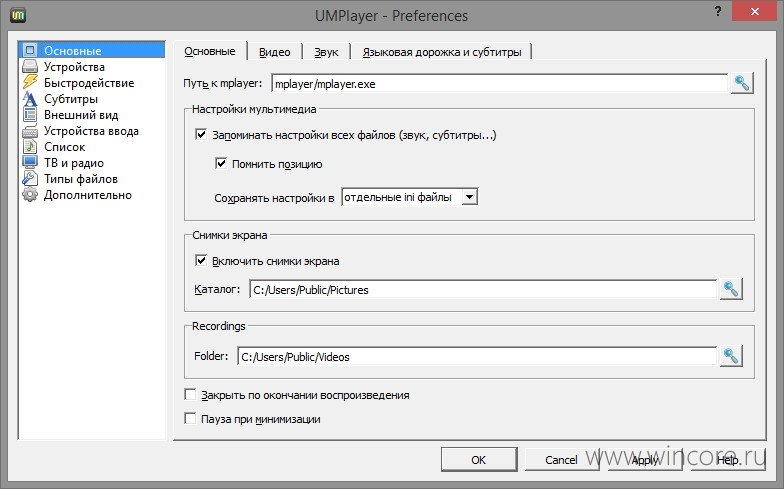Select Устройства in the sidebar list
Viewport: 784px width, 489px height.
pos(92,66)
